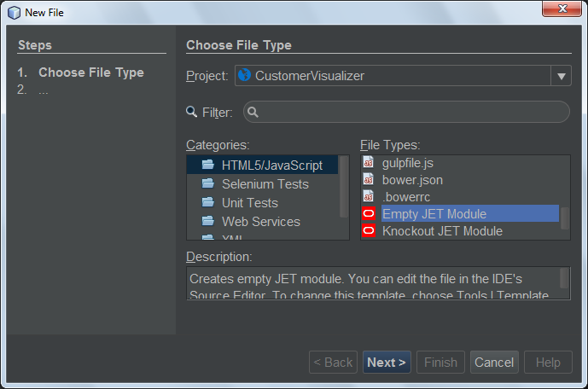Click the gulpfile.js file icon
Image resolution: width=588 pixels, height=389 pixels.
(369, 162)
